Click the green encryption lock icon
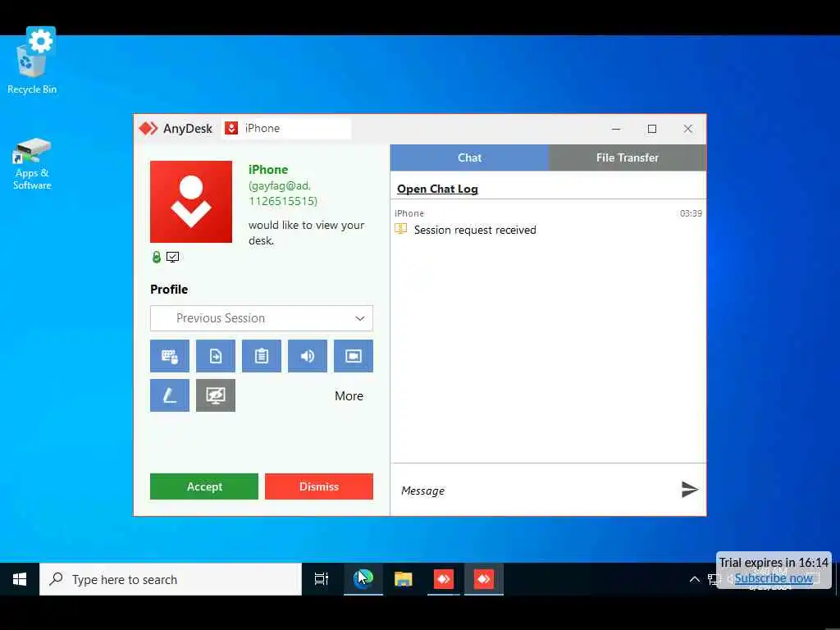 click(157, 257)
